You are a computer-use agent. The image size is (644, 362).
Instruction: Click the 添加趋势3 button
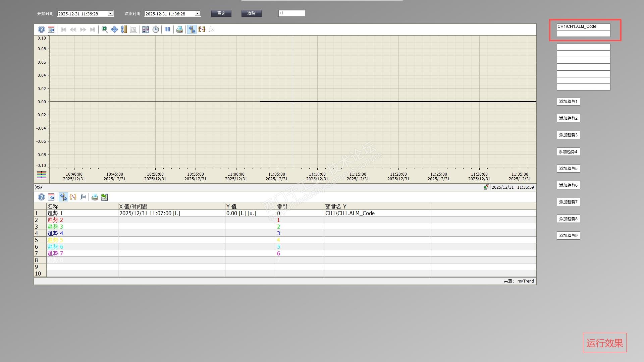pos(568,135)
